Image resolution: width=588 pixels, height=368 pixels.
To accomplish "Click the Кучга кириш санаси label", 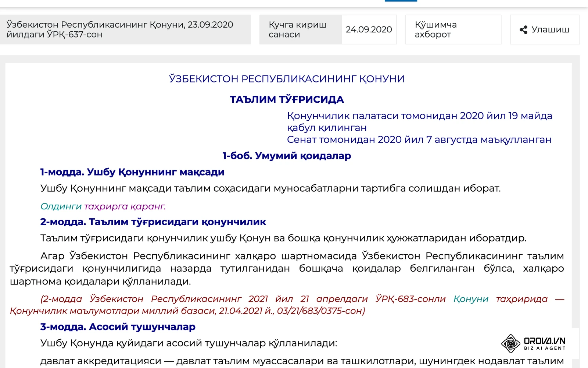I will point(301,29).
